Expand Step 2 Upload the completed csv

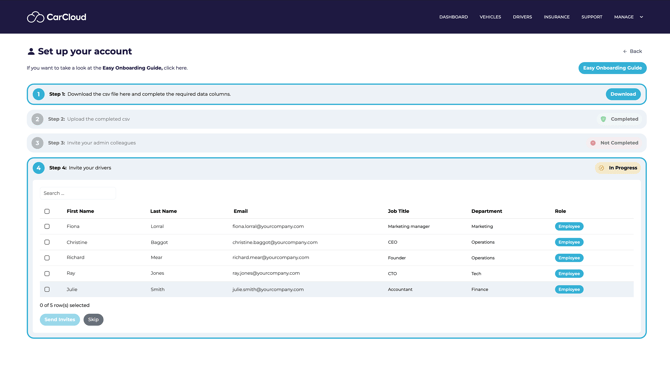pos(337,119)
